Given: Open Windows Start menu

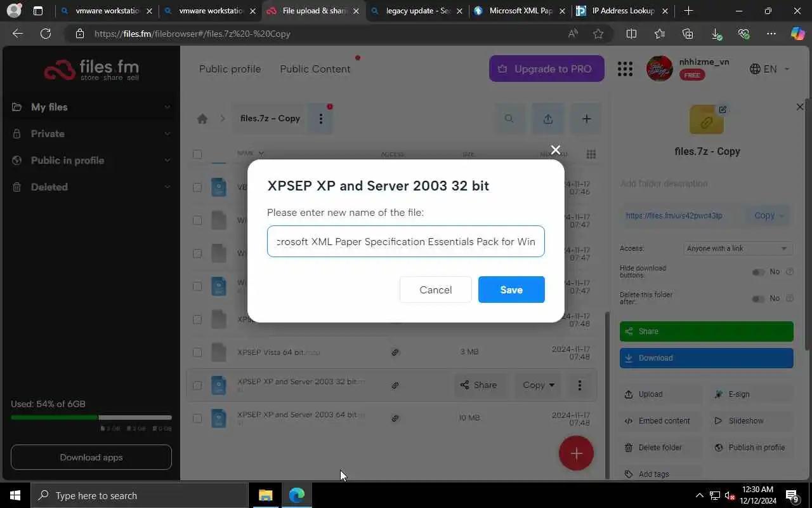Looking at the screenshot, I should pyautogui.click(x=15, y=495).
